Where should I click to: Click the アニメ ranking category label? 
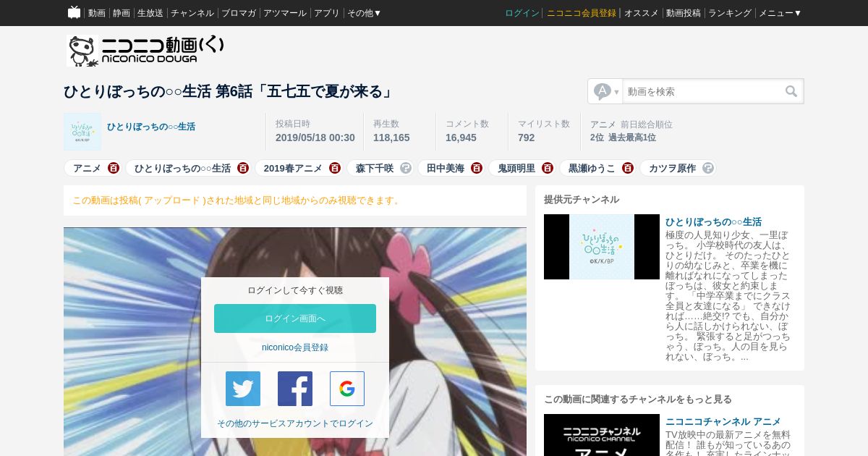(x=603, y=124)
